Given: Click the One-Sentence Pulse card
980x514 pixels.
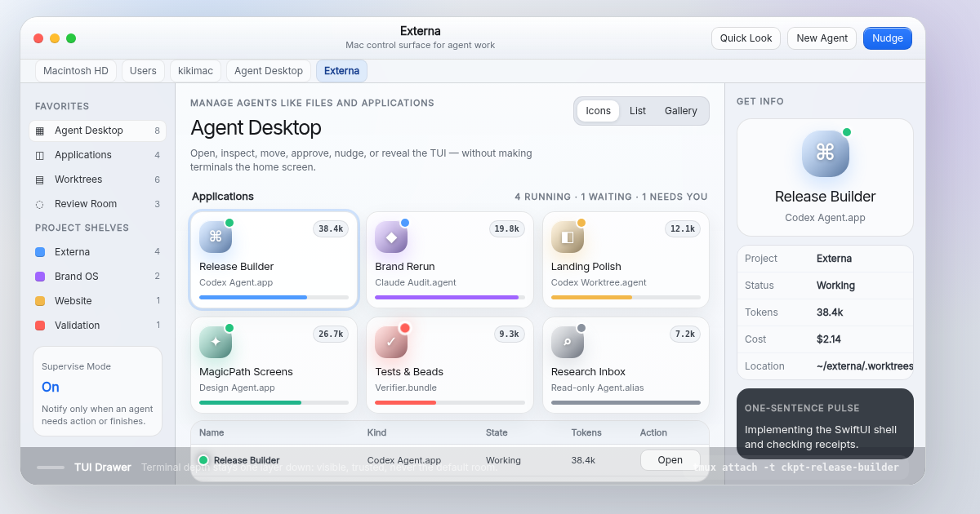Looking at the screenshot, I should coord(825,423).
